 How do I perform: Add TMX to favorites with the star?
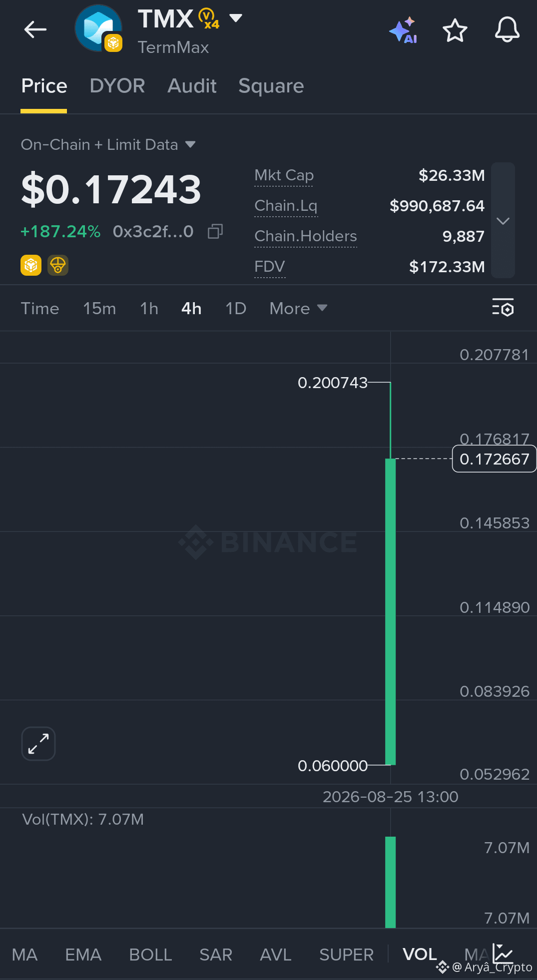(455, 30)
